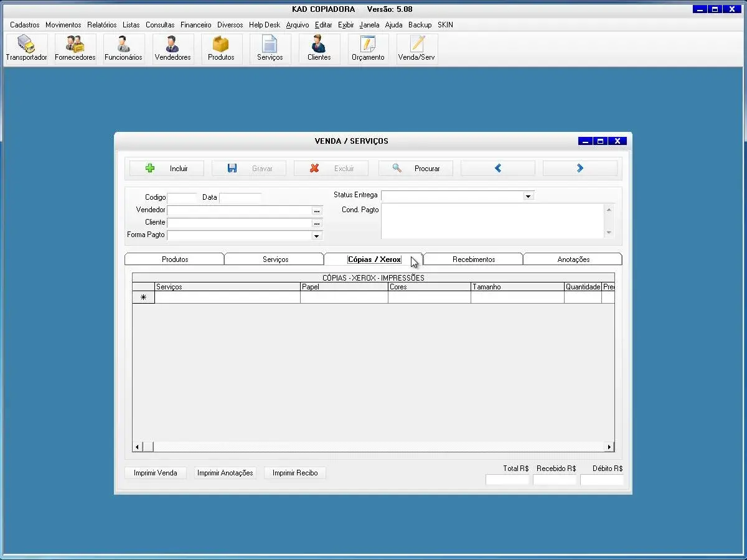Expand the Status Entrega dropdown
This screenshot has width=747, height=560.
pos(528,196)
